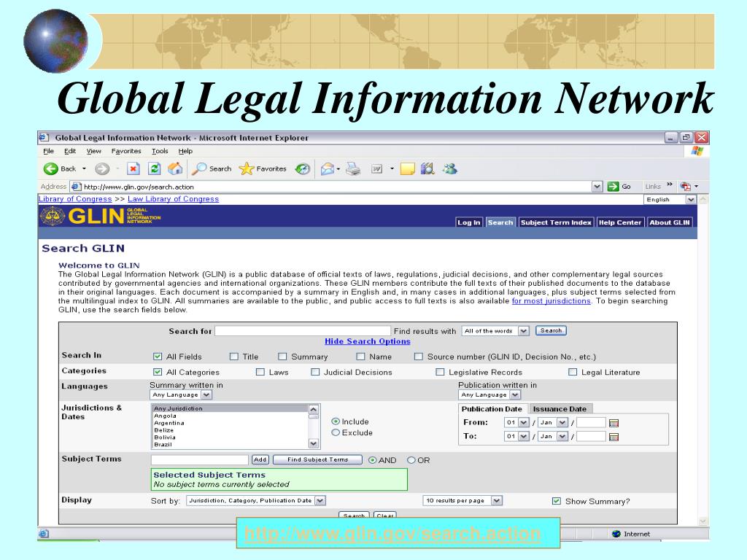Stop page loading with the red X icon
The width and height of the screenshot is (747, 560).
click(x=133, y=168)
